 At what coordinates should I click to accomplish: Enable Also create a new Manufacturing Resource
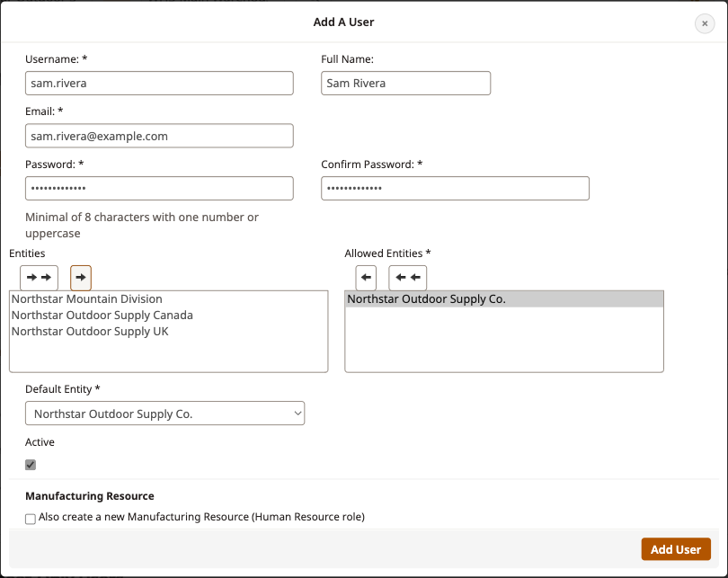point(31,519)
